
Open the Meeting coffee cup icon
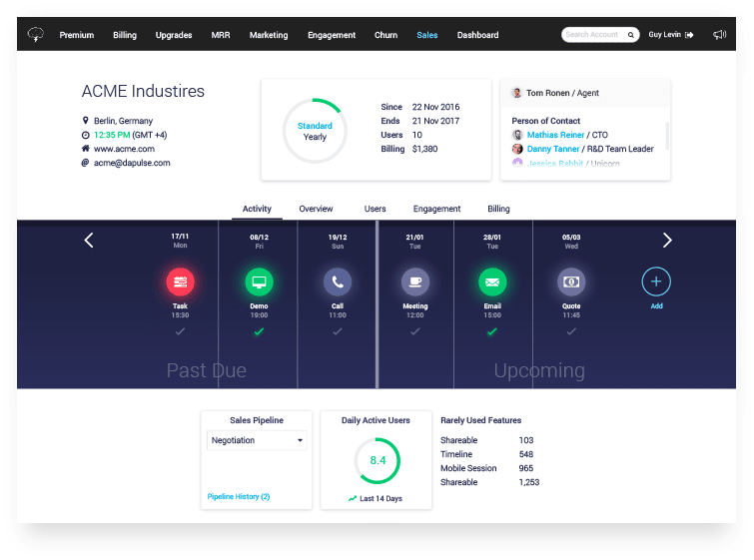[x=415, y=281]
